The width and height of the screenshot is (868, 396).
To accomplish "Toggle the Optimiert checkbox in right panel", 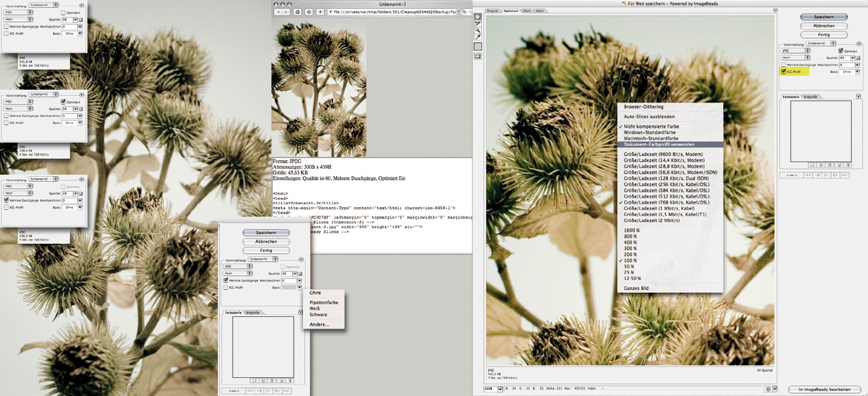I will point(841,51).
